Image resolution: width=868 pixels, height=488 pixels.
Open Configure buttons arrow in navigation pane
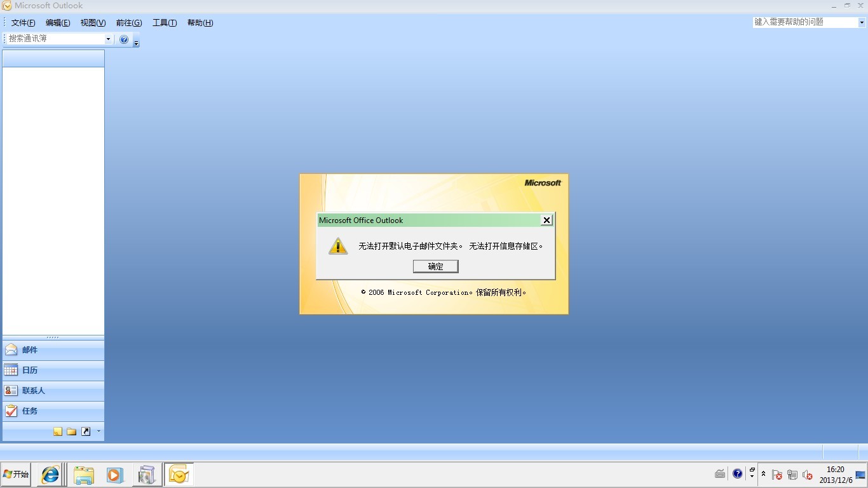[x=98, y=431]
